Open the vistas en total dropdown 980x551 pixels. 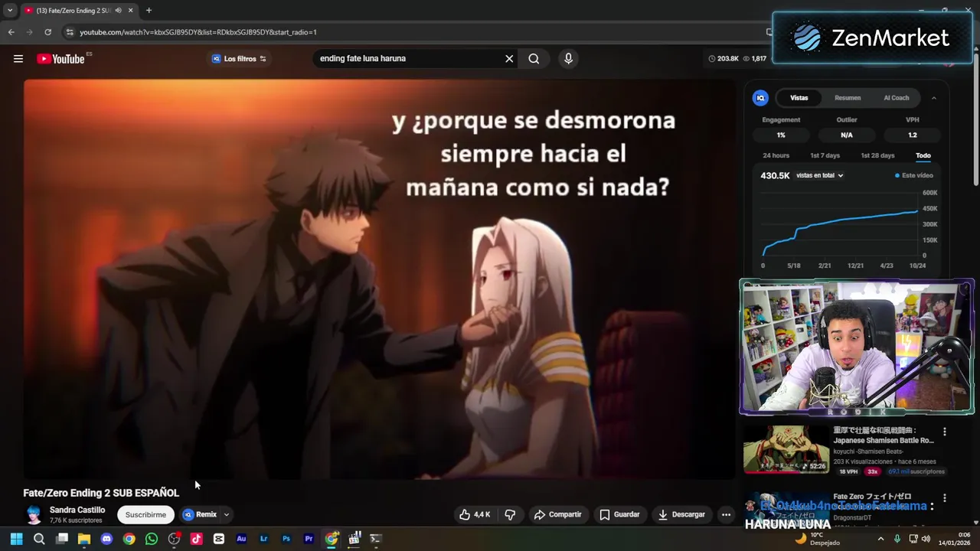point(820,175)
